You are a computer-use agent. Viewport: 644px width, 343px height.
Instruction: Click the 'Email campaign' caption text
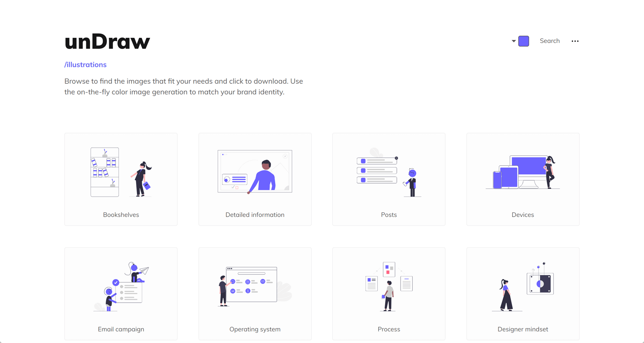point(121,329)
